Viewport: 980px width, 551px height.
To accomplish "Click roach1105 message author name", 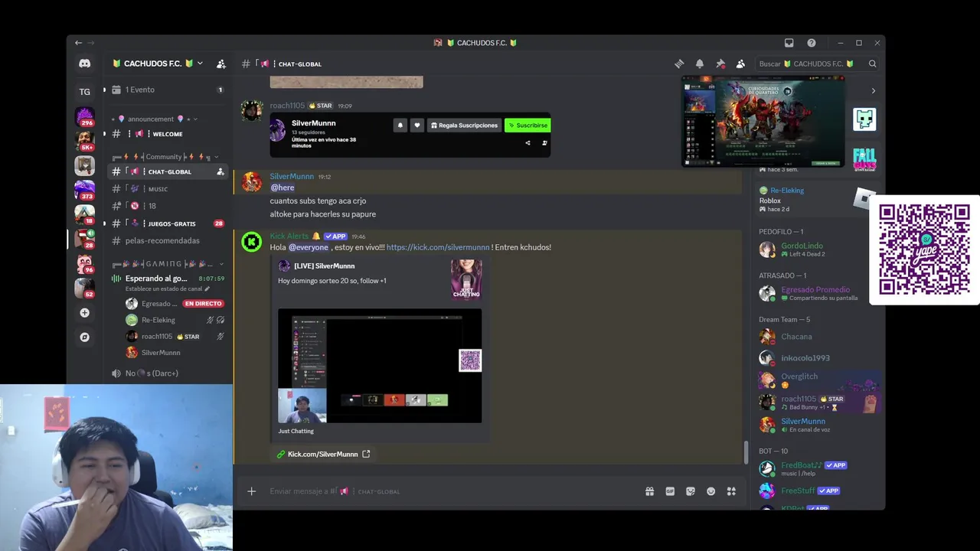I will (x=287, y=106).
